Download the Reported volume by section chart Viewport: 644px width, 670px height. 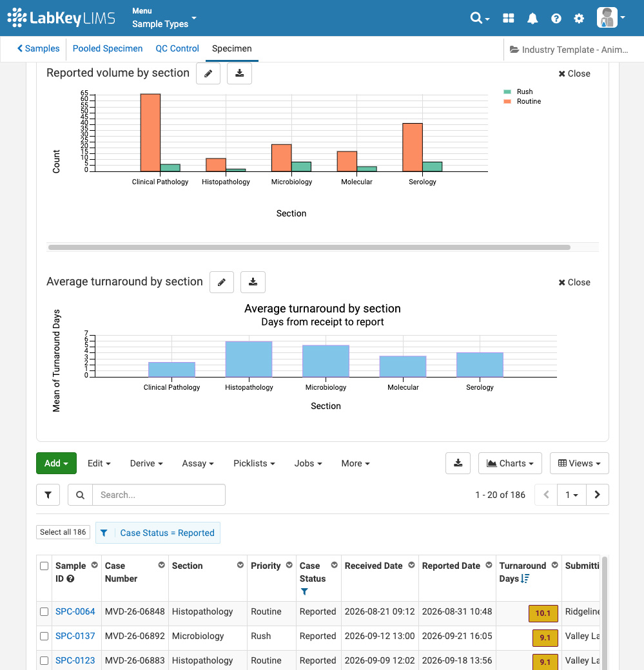[239, 73]
